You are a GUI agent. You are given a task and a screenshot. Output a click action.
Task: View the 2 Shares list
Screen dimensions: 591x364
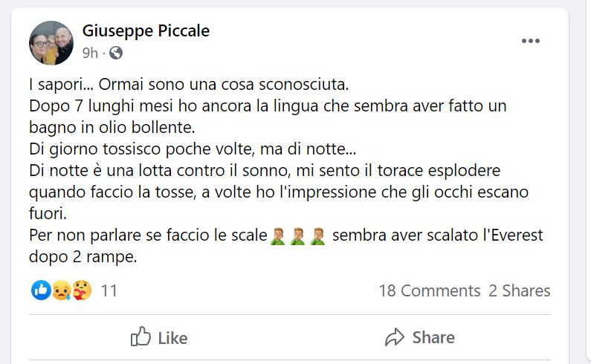[519, 290]
